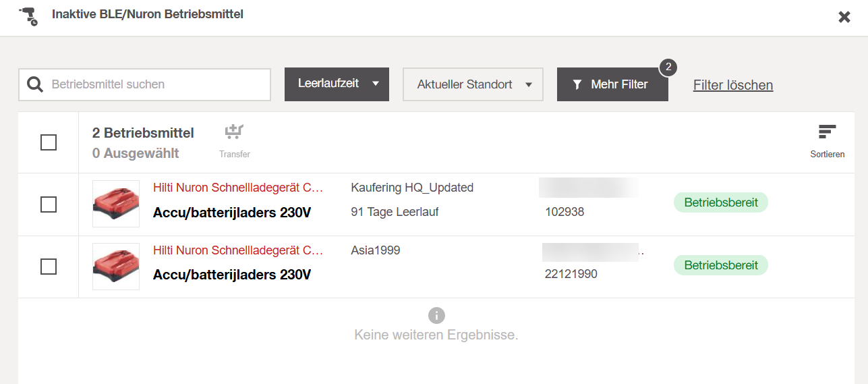The width and height of the screenshot is (868, 384).
Task: Click the filter count badge showing 2
Action: (668, 67)
